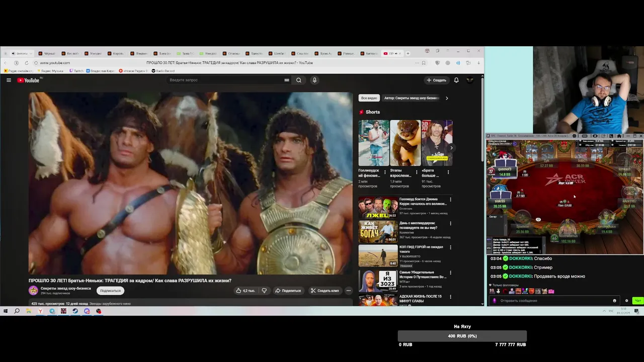Dislike the video with thumbs-down button
The height and width of the screenshot is (362, 644).
pos(264,291)
